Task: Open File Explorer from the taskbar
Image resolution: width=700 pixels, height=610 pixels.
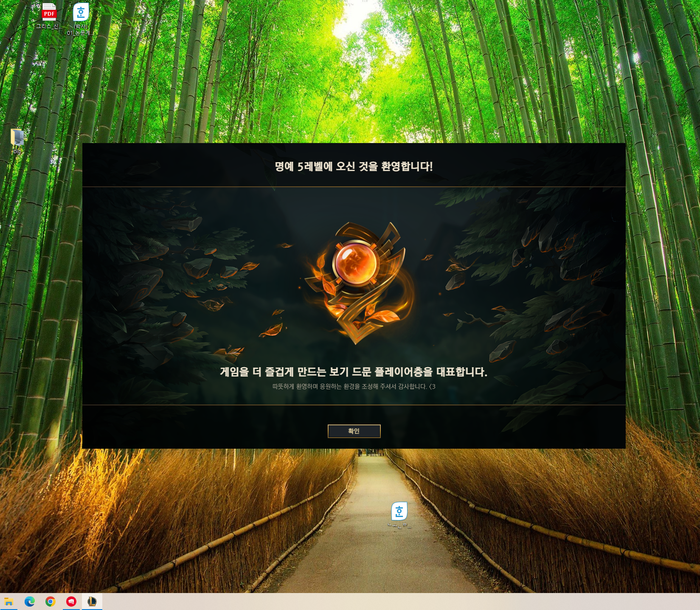Action: 9,602
